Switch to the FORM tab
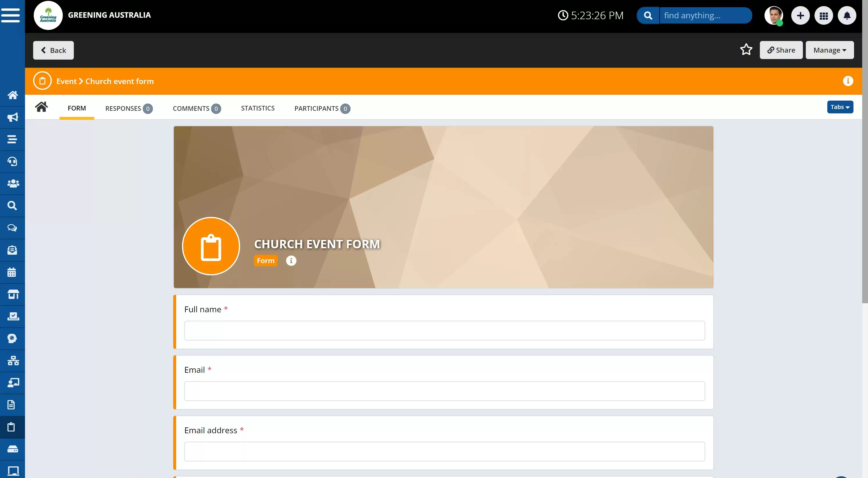868x478 pixels. click(x=77, y=108)
